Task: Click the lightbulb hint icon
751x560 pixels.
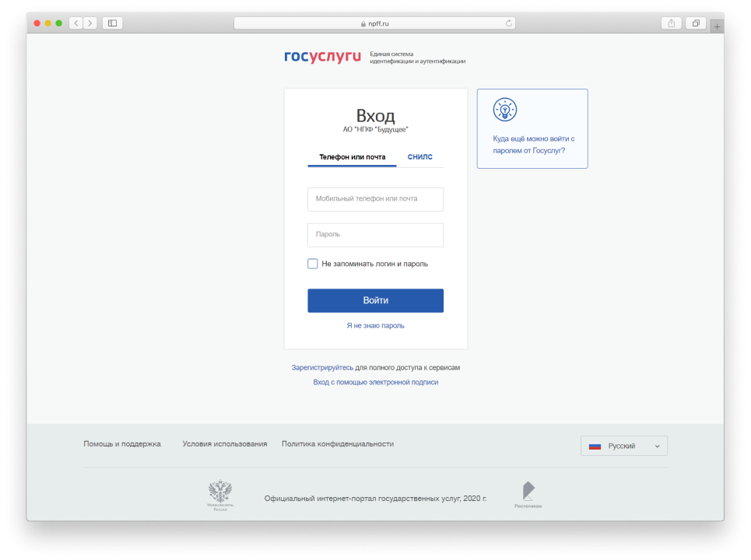Action: coord(505,110)
